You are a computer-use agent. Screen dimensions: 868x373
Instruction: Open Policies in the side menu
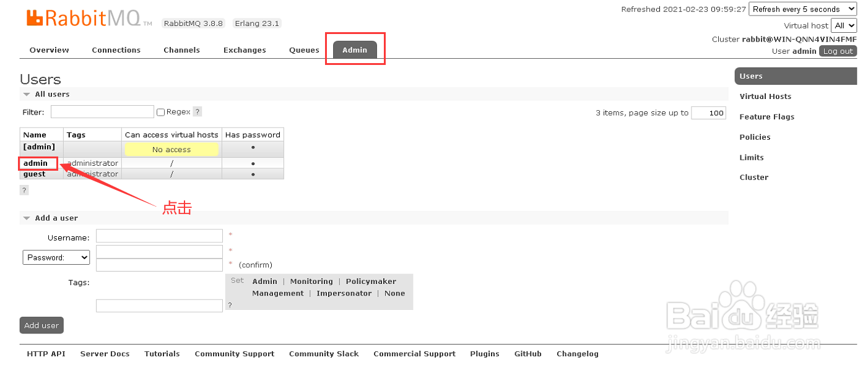pyautogui.click(x=755, y=137)
